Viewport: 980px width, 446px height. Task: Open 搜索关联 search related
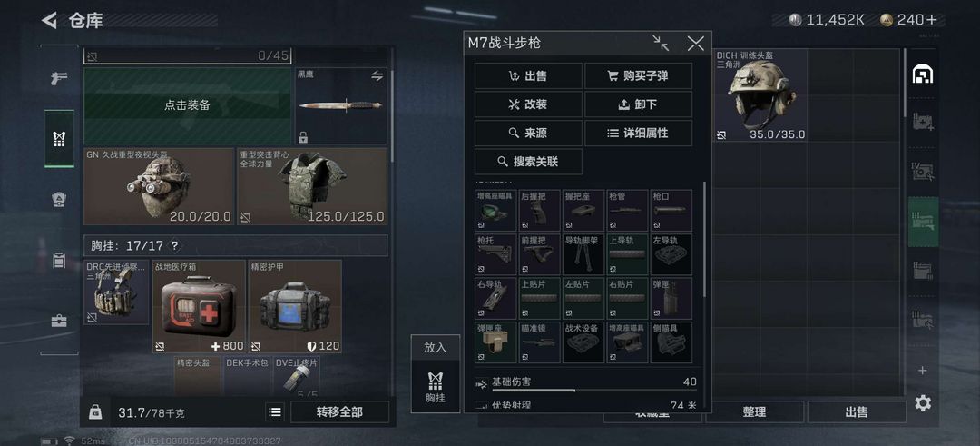(x=528, y=162)
